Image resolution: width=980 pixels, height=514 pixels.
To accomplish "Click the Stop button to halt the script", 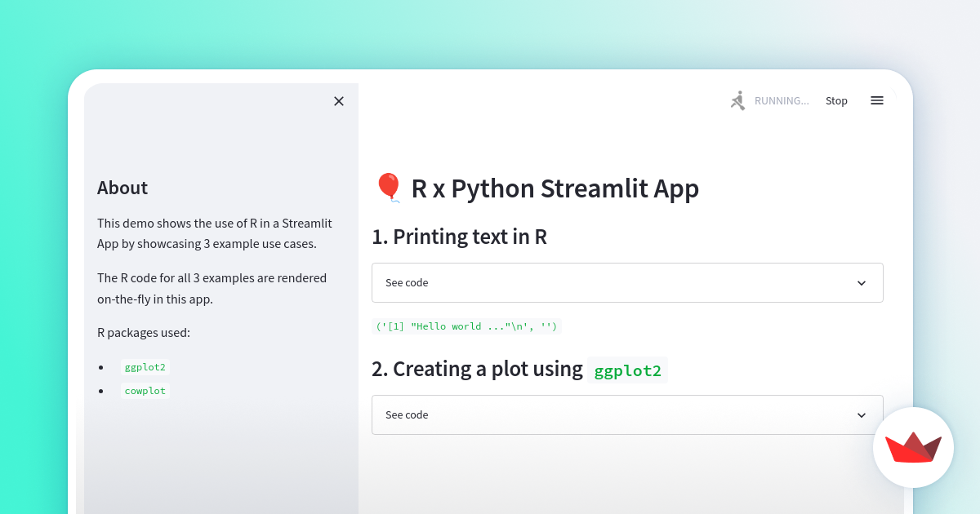I will pos(836,100).
